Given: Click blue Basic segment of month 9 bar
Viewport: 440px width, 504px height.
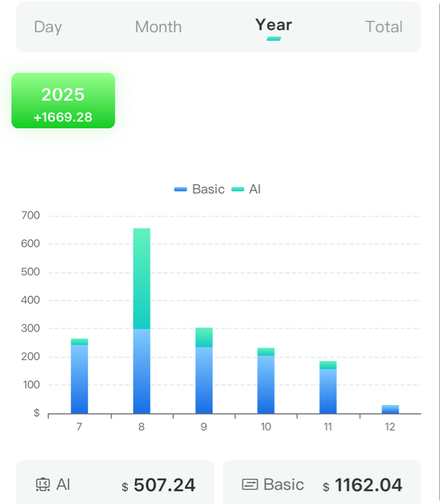Looking at the screenshot, I should [x=204, y=380].
